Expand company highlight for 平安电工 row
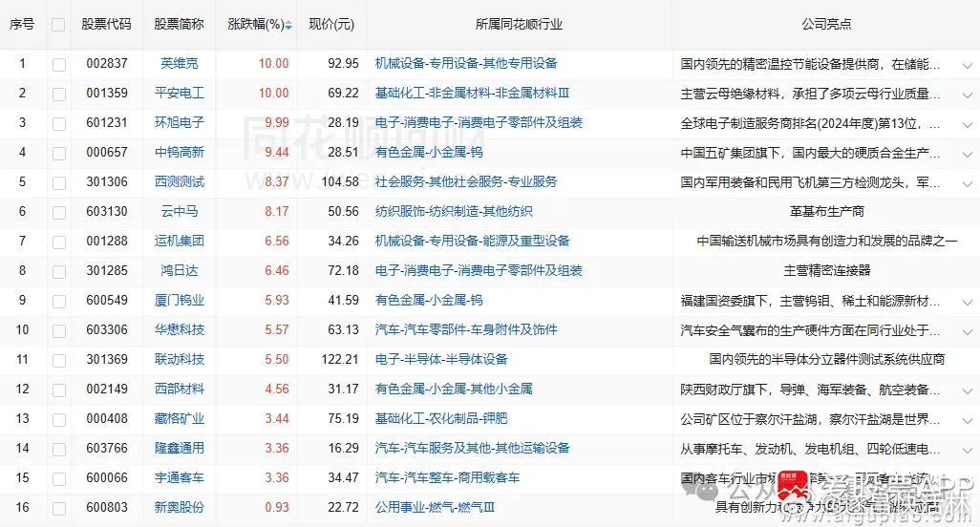 [967, 95]
